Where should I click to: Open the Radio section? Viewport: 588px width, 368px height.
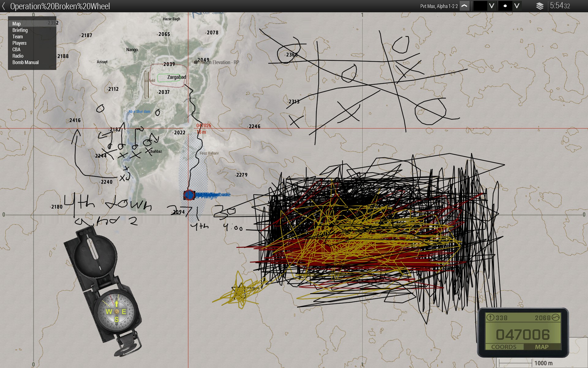(x=18, y=56)
